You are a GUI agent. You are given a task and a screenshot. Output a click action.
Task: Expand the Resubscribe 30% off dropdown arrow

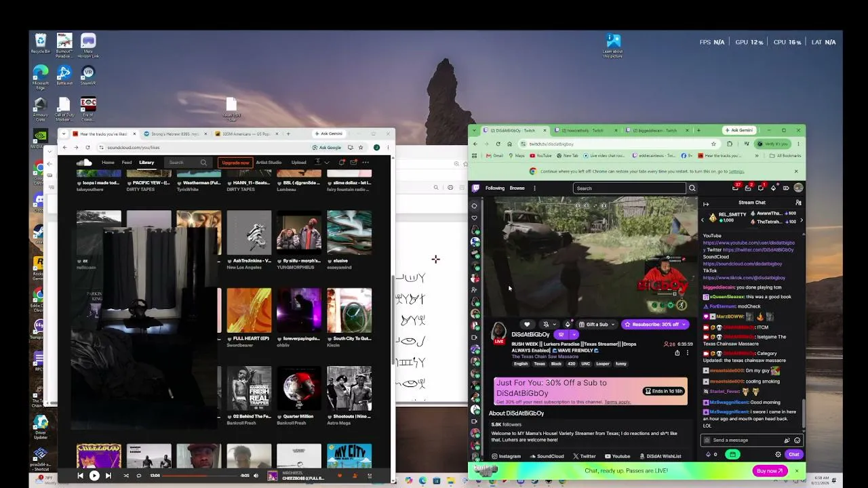[x=684, y=324]
